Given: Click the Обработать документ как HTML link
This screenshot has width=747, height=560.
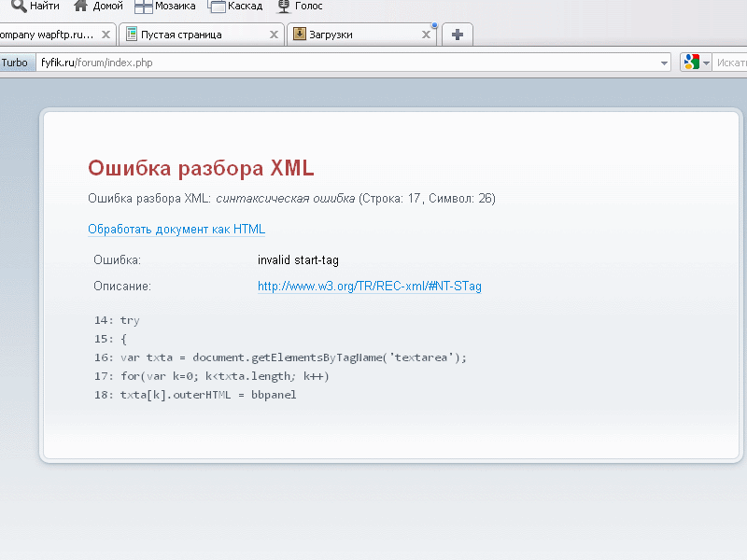Looking at the screenshot, I should 176,230.
